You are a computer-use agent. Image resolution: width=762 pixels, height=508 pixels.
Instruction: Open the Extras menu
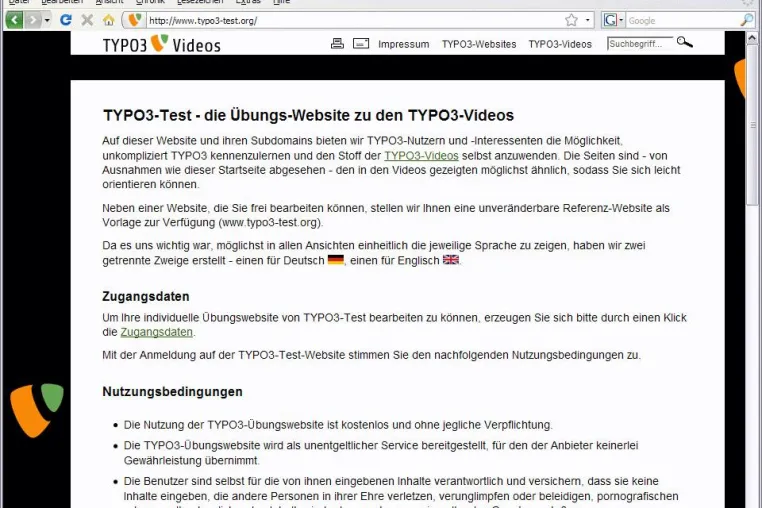pos(248,2)
